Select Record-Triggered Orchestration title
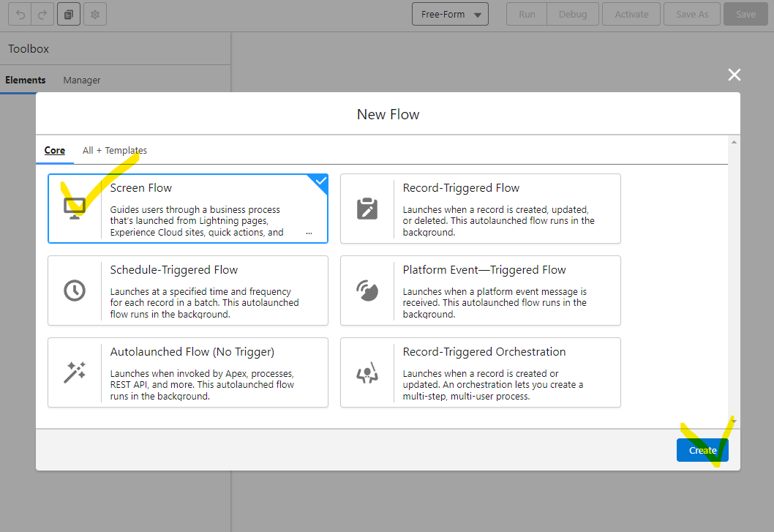The height and width of the screenshot is (532, 774). pyautogui.click(x=484, y=352)
